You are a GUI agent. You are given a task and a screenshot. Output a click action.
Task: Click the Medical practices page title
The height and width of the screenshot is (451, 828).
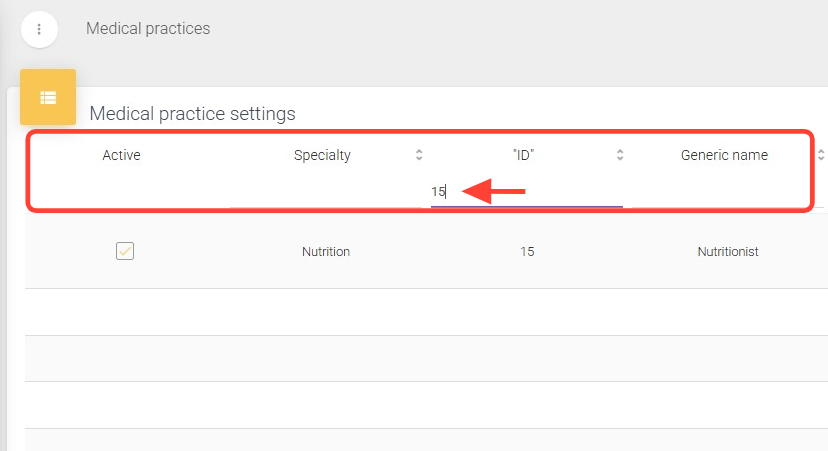click(x=148, y=29)
